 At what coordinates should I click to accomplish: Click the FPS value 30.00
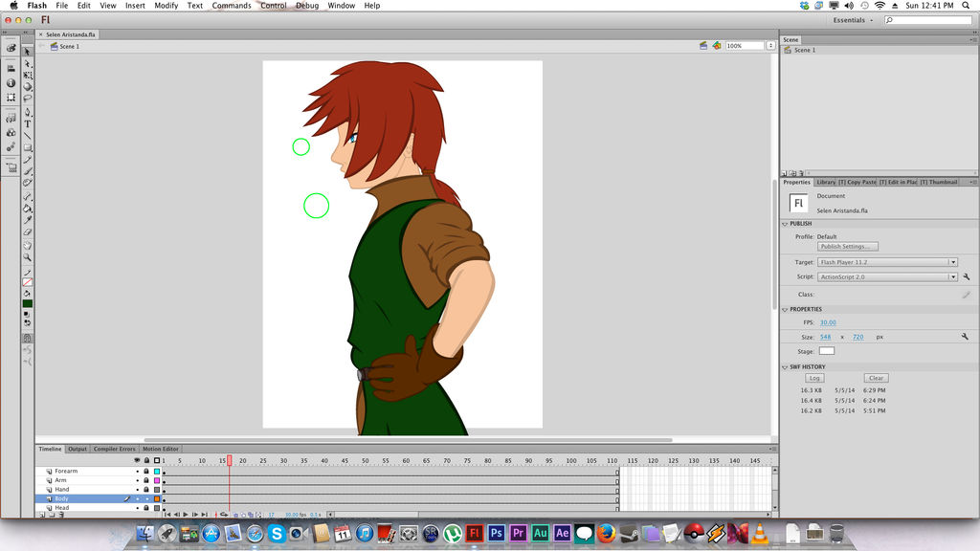[x=828, y=323]
